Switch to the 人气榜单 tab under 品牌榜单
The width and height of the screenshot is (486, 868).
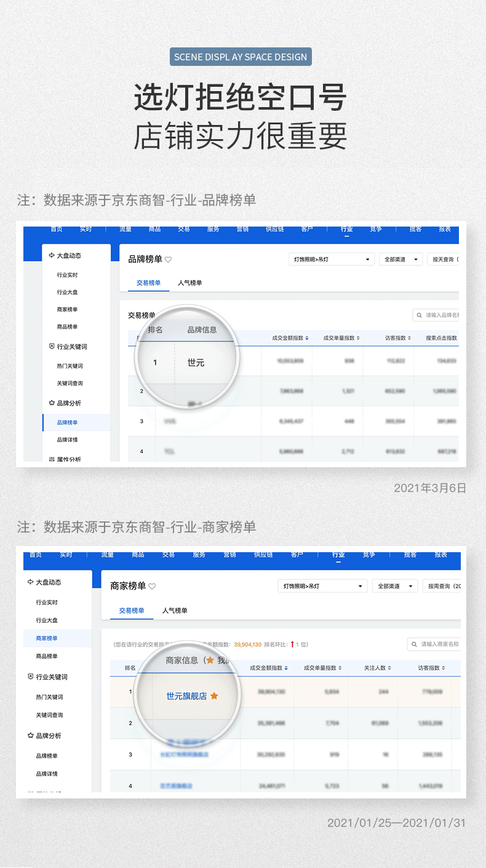pos(189,283)
